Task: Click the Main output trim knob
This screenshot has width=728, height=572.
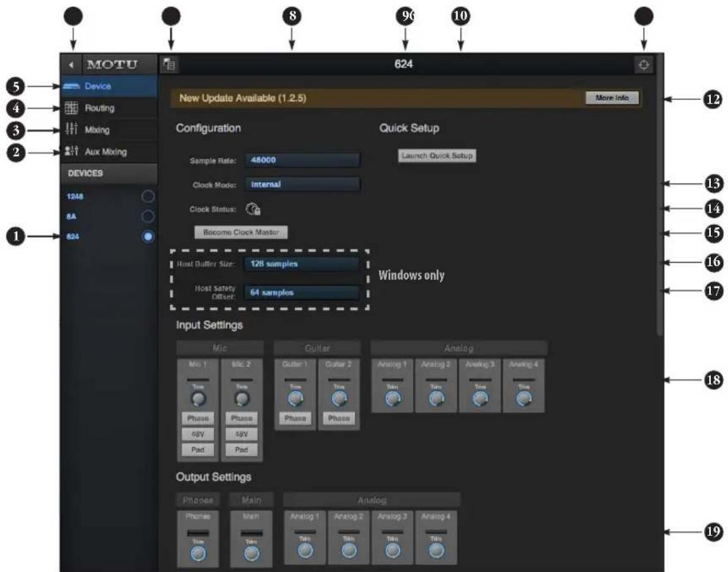Action: point(252,553)
